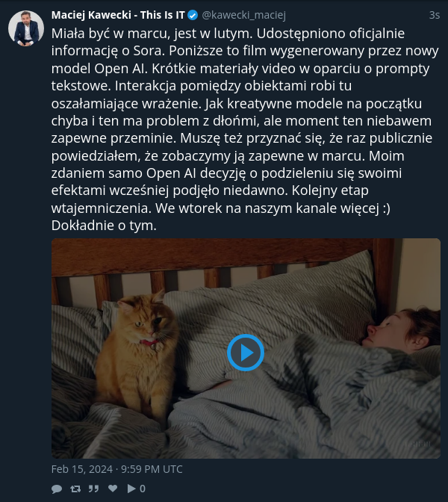Click the view count number 0
The height and width of the screenshot is (502, 448).
(x=143, y=489)
